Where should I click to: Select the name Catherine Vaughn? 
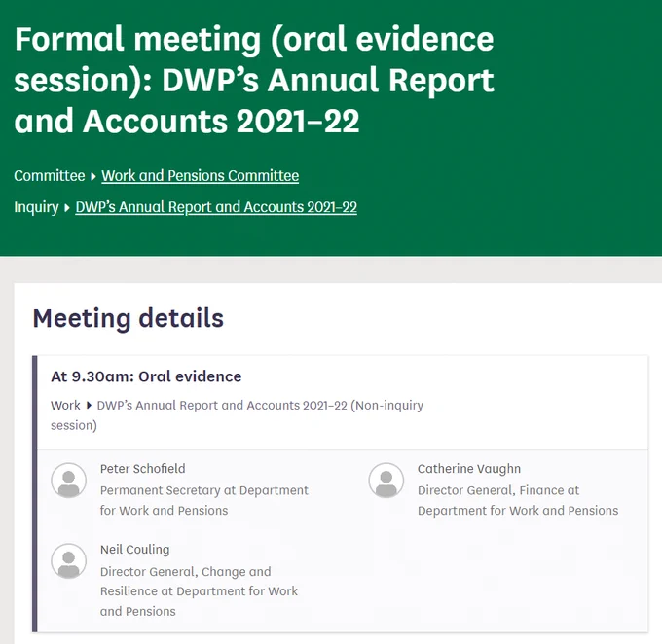469,469
